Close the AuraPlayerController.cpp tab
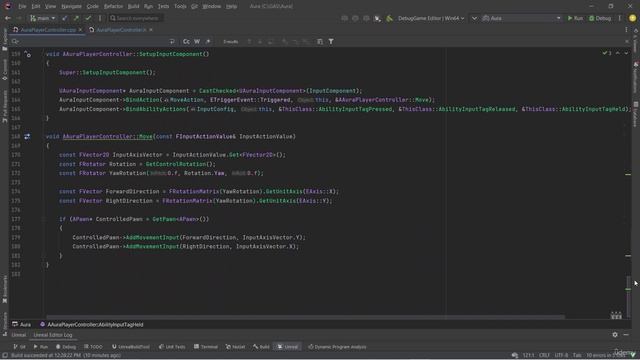 [x=80, y=30]
